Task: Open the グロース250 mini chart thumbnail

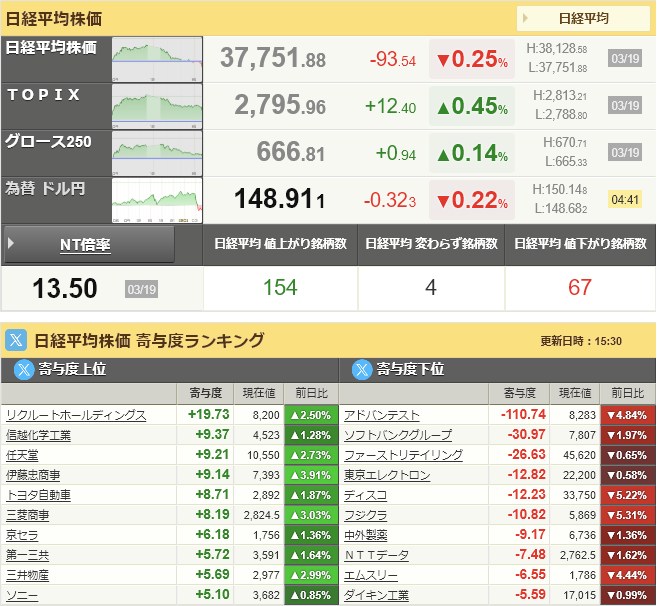Action: tap(157, 153)
